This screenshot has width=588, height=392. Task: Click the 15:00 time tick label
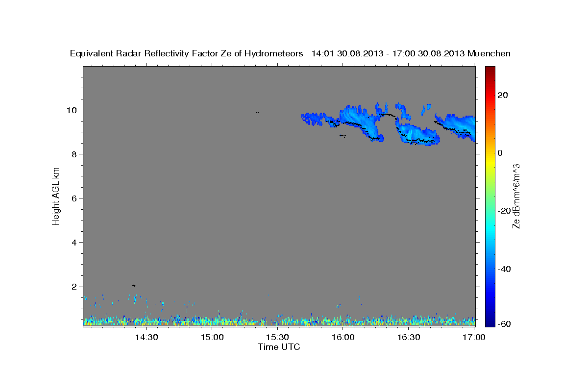212,338
